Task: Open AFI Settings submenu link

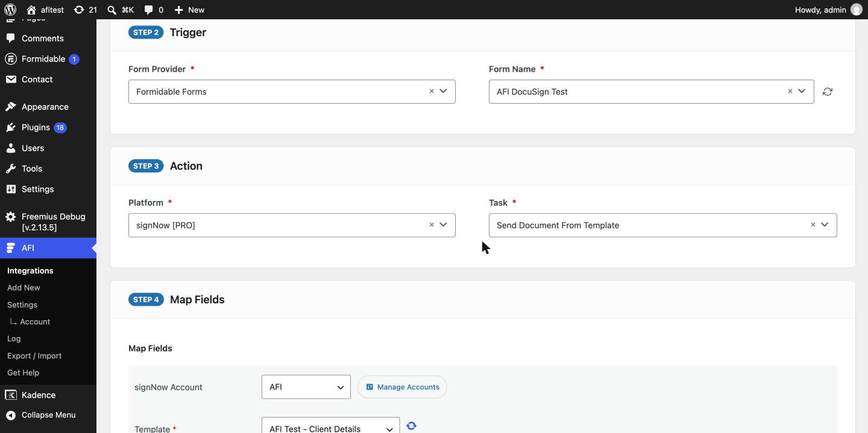Action: click(22, 305)
